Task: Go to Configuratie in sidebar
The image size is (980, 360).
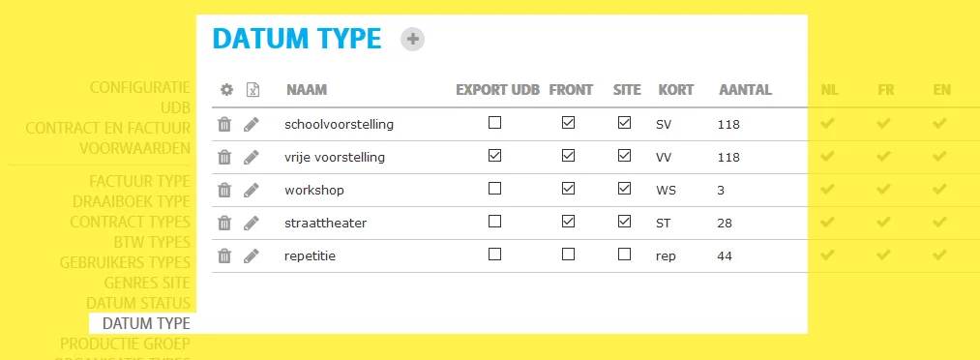Action: [x=140, y=87]
